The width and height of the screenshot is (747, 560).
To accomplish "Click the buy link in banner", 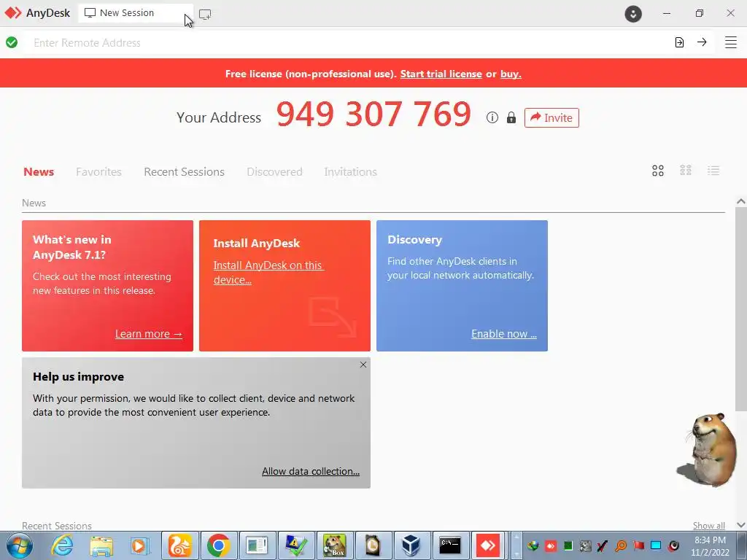I will click(511, 74).
